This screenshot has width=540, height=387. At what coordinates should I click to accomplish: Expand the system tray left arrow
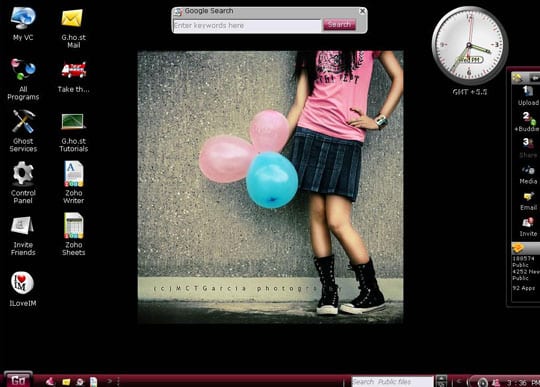[x=459, y=381]
